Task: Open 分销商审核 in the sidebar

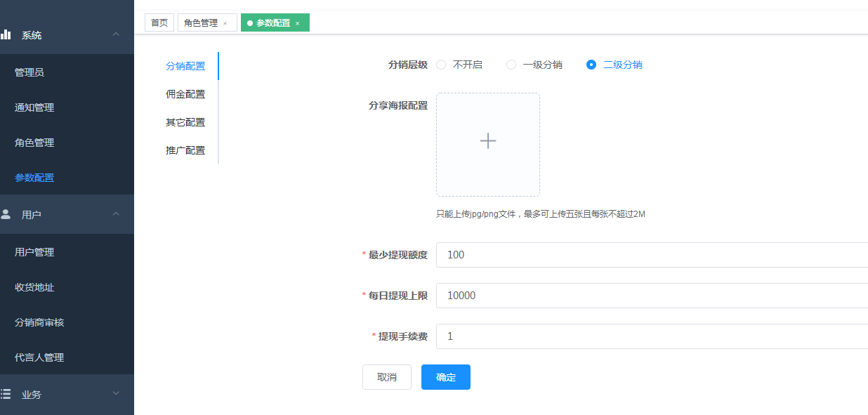Action: (67, 322)
